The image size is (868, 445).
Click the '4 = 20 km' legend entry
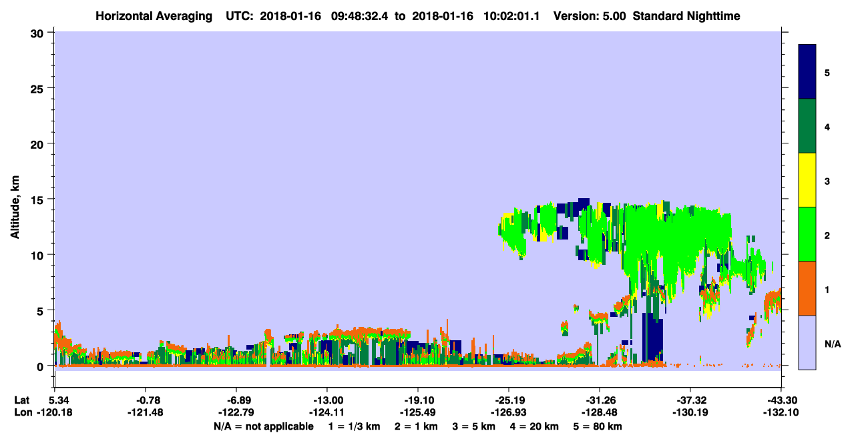pos(533,426)
